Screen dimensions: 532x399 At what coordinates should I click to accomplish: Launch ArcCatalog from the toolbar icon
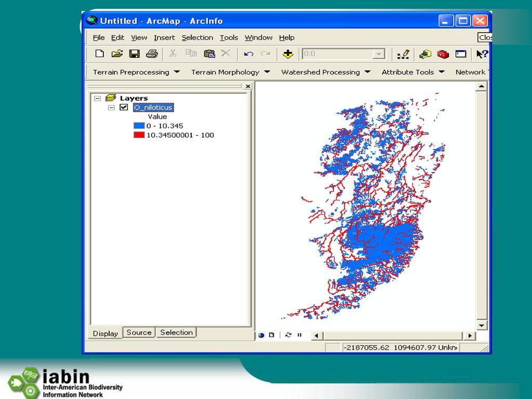425,54
